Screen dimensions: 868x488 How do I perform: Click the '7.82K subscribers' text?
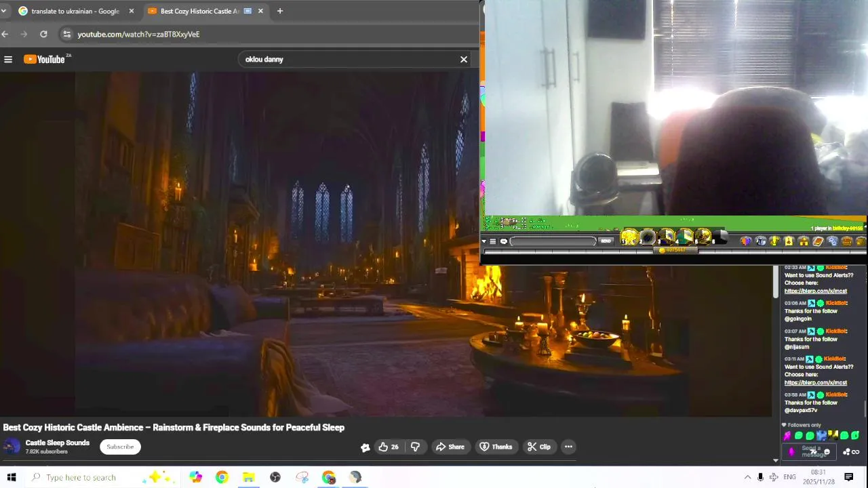tap(46, 451)
